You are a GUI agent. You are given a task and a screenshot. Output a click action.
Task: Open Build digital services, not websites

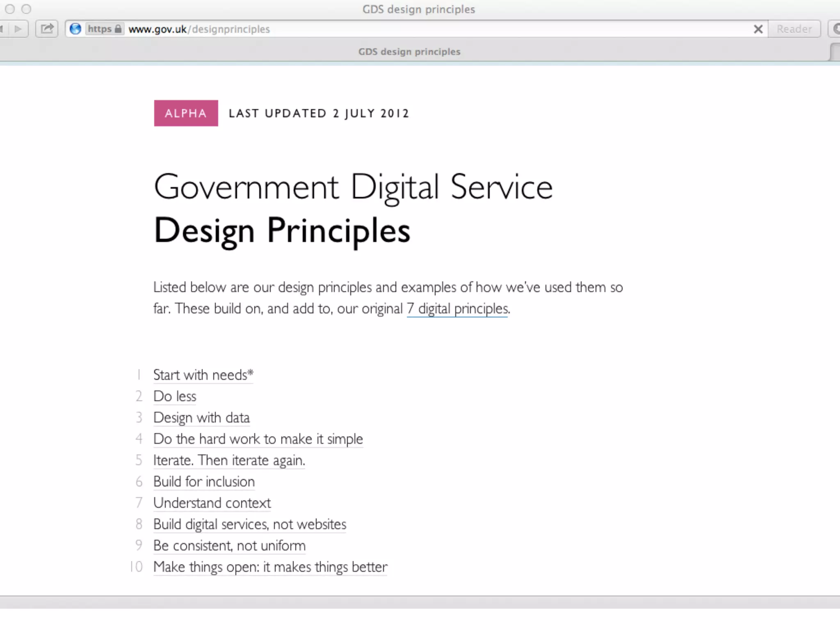(x=249, y=524)
